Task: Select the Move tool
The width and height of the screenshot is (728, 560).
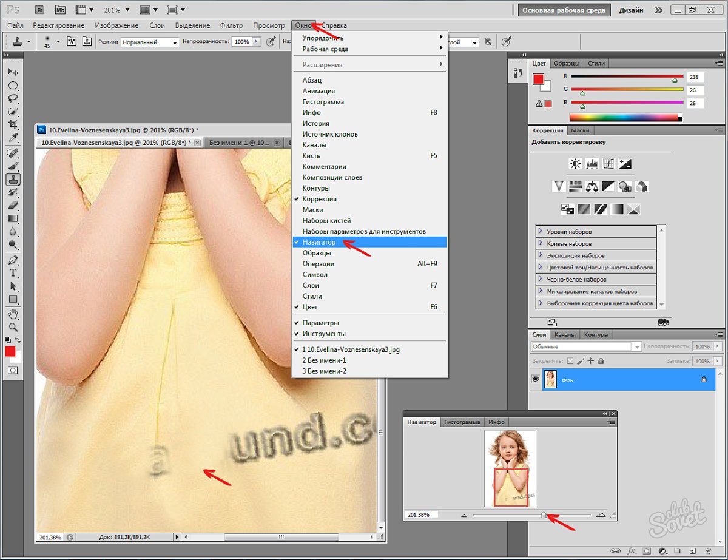Action: (x=13, y=72)
